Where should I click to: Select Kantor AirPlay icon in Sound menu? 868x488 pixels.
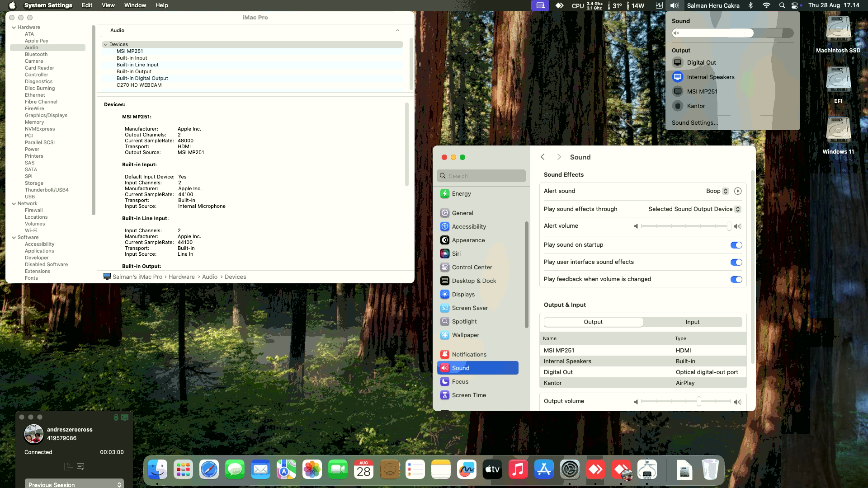click(x=677, y=106)
